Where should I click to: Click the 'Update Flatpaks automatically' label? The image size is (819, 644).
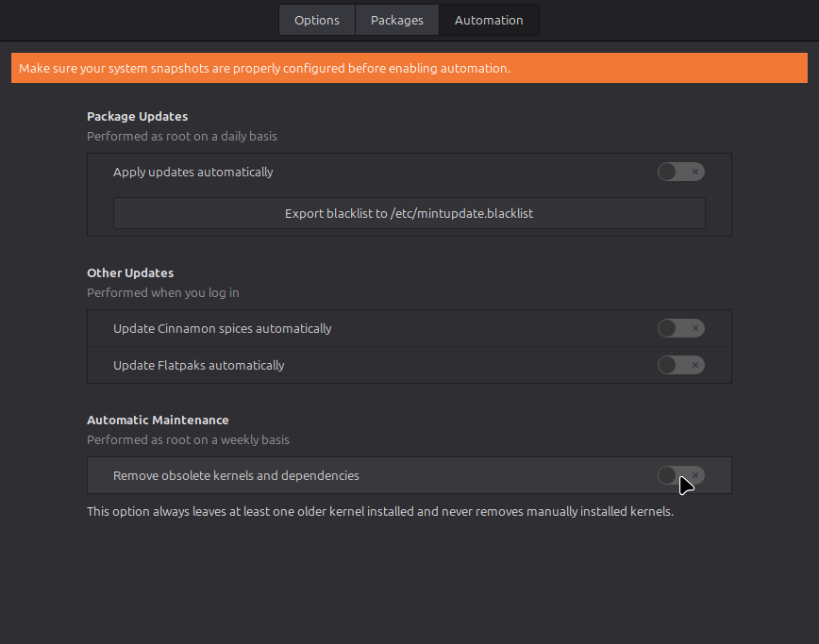pyautogui.click(x=199, y=365)
